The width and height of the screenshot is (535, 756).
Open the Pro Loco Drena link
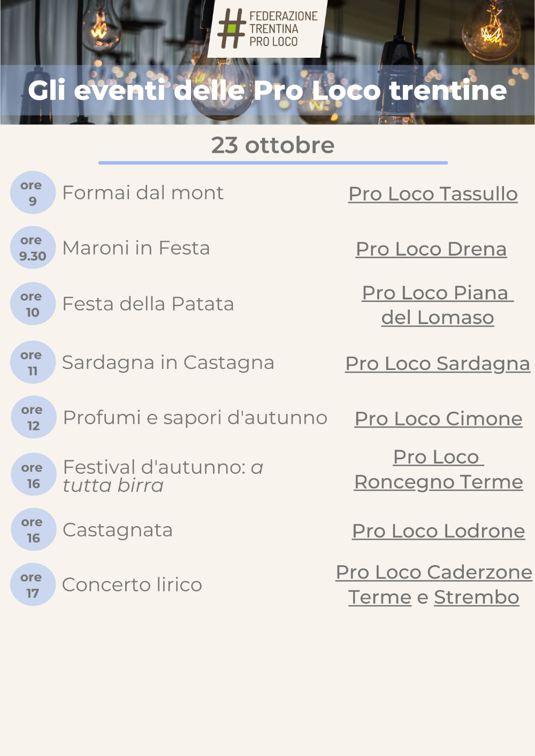pyautogui.click(x=431, y=249)
